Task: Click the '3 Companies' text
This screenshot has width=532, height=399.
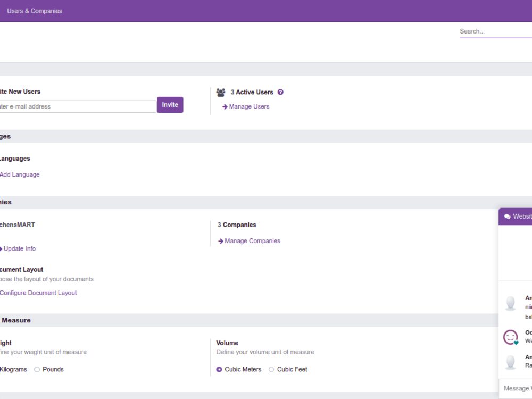Action: pos(237,225)
